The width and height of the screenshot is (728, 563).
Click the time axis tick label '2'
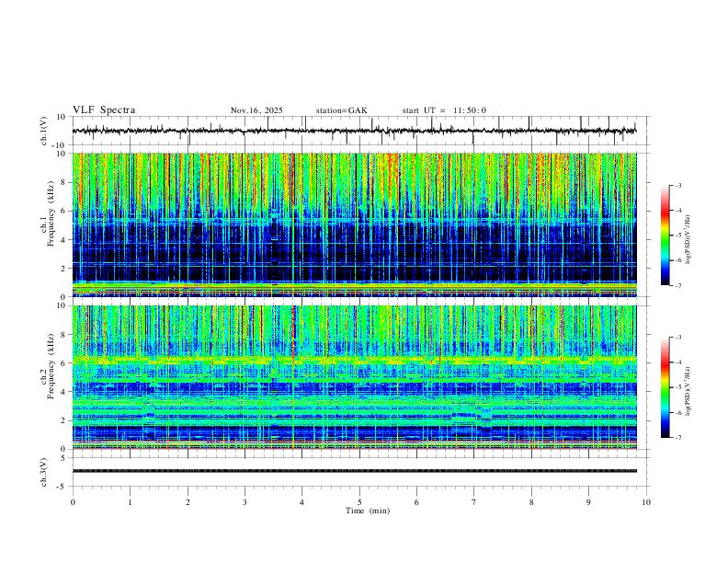click(188, 502)
